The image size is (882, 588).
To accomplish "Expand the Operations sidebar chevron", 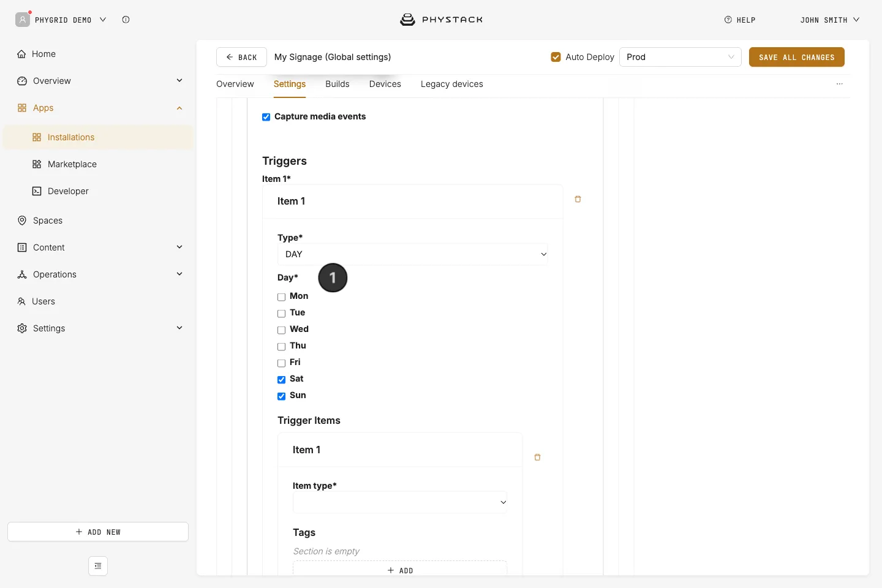I will coord(179,274).
